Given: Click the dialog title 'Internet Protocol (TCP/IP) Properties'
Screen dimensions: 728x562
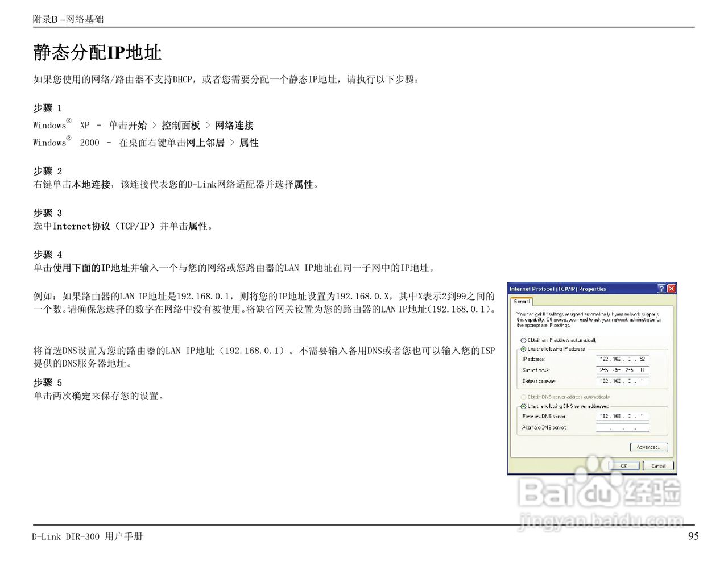Looking at the screenshot, I should tap(558, 289).
